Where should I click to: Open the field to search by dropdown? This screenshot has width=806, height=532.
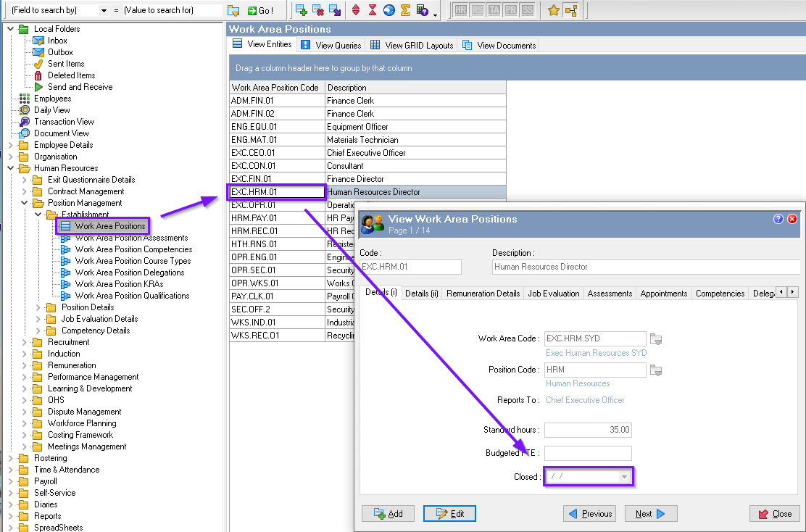[104, 10]
